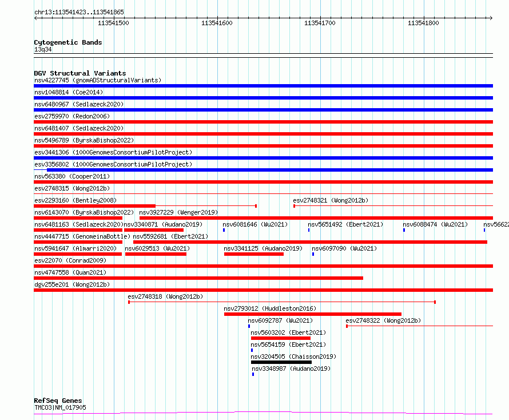The height and width of the screenshot is (420, 509).
Task: Click esv2759970 (Redon2006) label
Action: [x=72, y=116]
